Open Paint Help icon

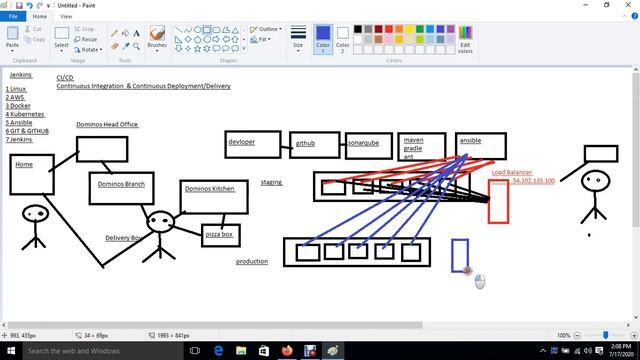(x=635, y=16)
